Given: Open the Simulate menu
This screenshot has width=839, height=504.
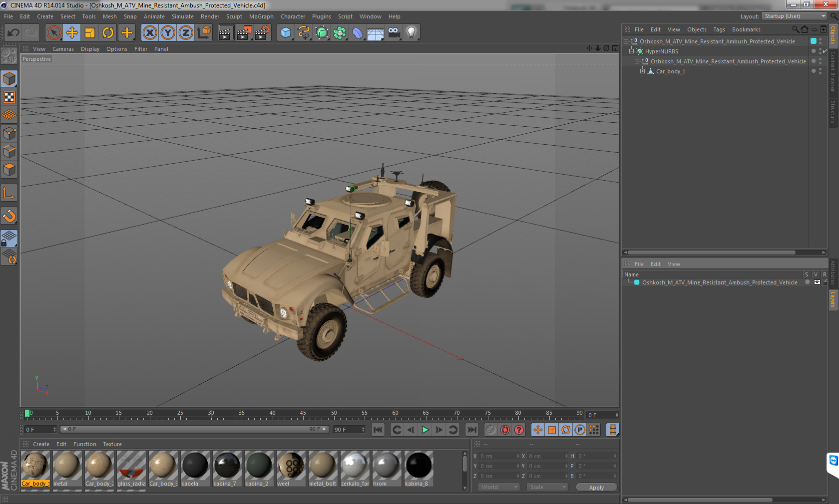Looking at the screenshot, I should pyautogui.click(x=182, y=16).
